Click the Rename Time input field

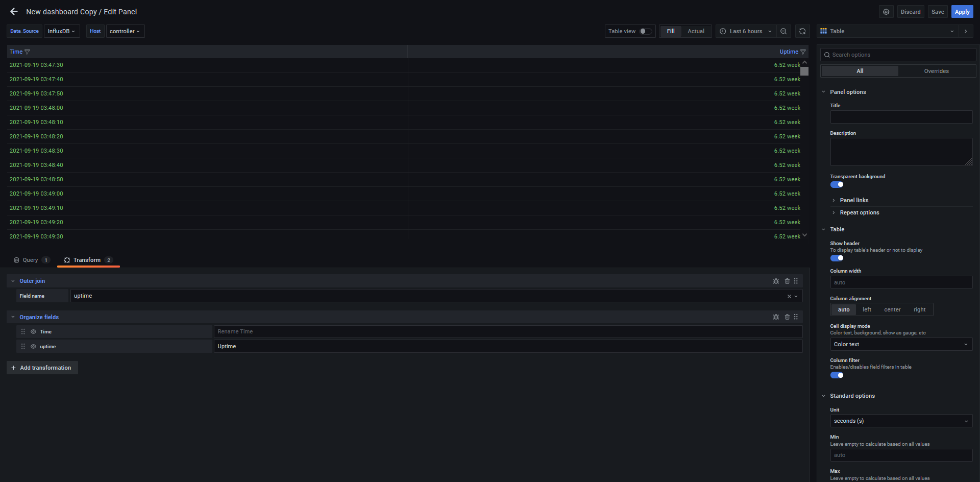[508, 331]
